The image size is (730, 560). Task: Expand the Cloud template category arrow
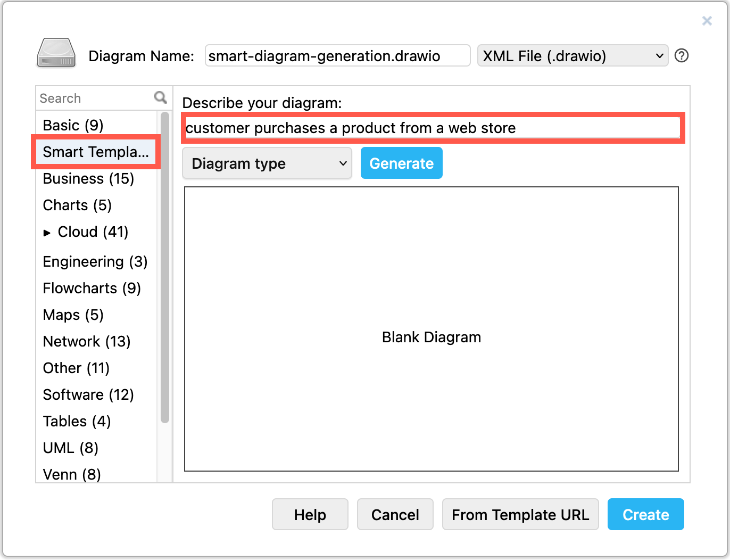[48, 232]
